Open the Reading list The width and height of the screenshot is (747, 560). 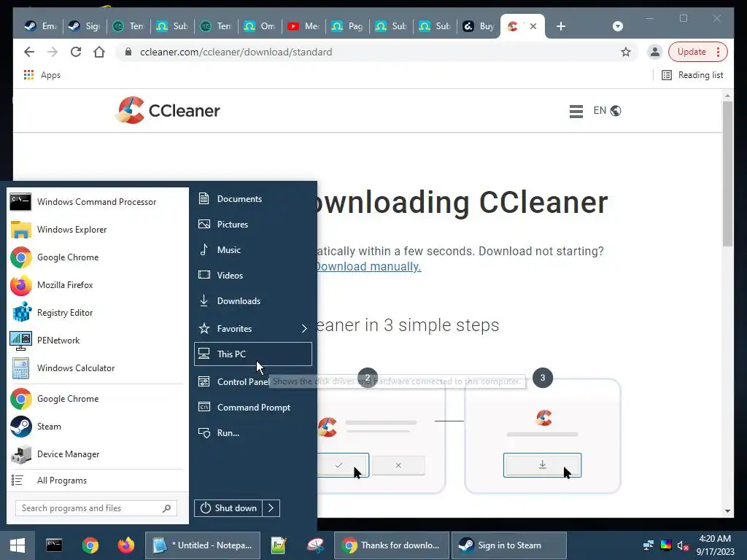pyautogui.click(x=692, y=75)
